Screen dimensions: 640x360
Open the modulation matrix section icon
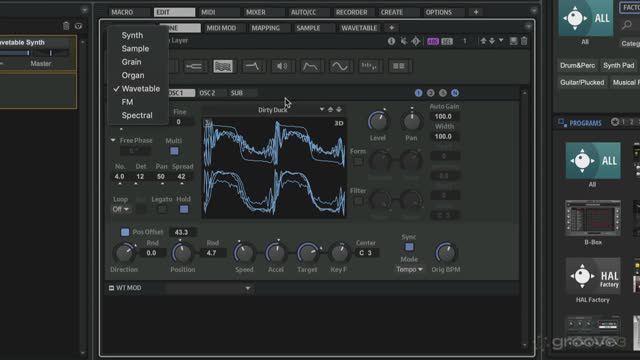pos(399,66)
